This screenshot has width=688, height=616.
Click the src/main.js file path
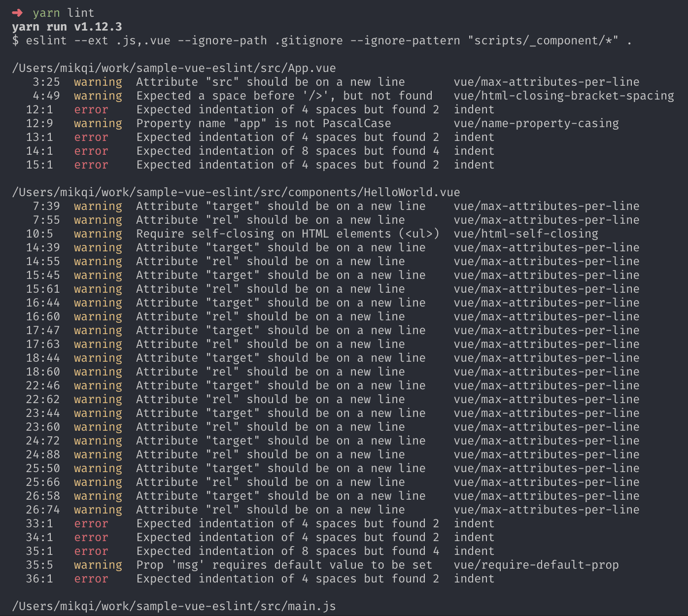tap(174, 606)
